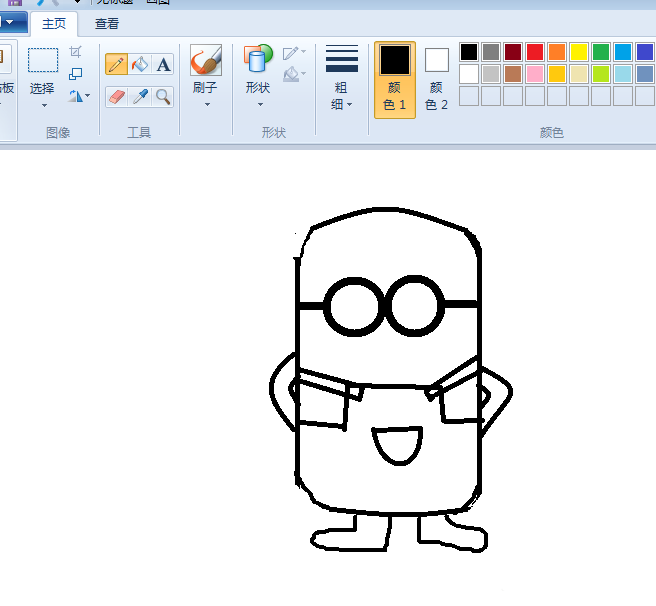Pick the pink color swatch

click(x=535, y=74)
